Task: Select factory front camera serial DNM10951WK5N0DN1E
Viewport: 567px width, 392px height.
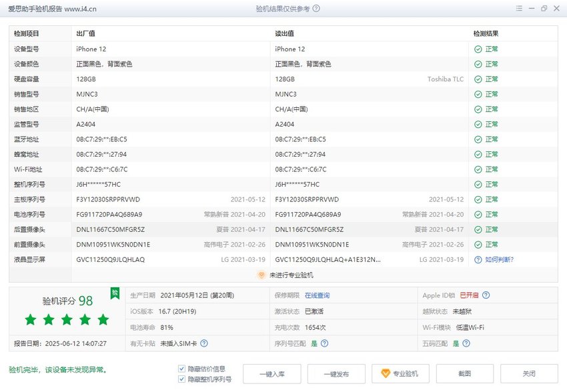Action: point(113,245)
